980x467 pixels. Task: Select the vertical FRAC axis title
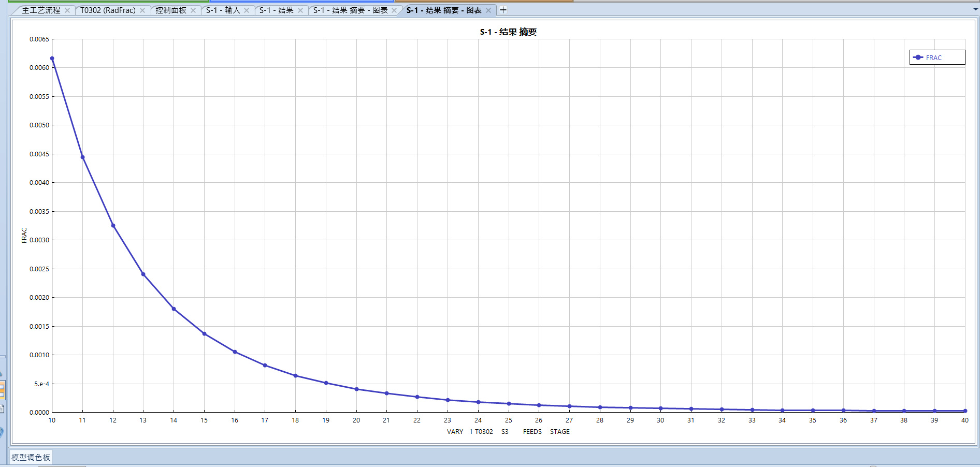click(24, 236)
